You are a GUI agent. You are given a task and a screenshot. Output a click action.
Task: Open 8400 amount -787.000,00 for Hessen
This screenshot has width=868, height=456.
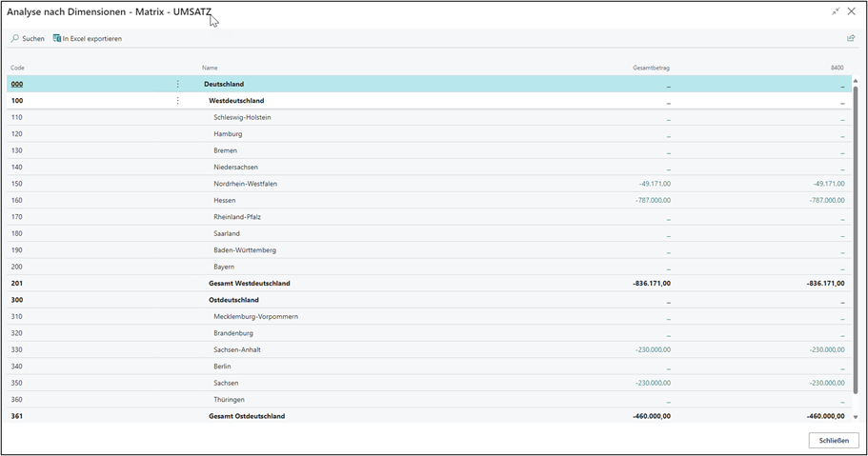coord(827,200)
